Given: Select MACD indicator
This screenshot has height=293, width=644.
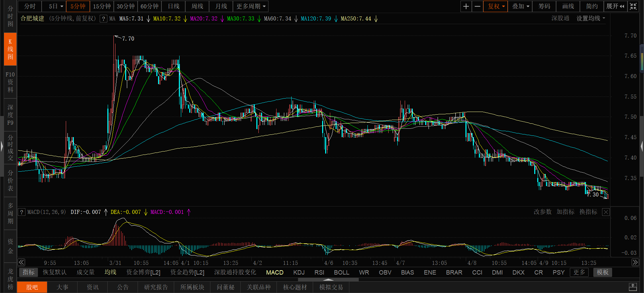Looking at the screenshot, I should [x=275, y=273].
